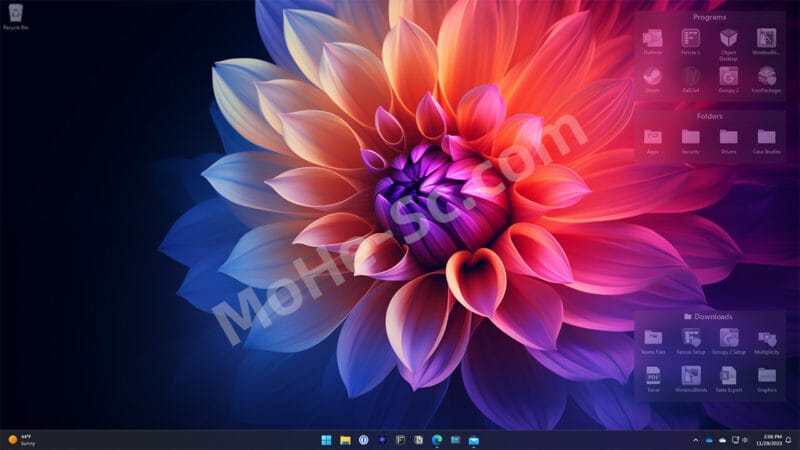Open Fences 5 in the Programs fence
Screen dimensions: 800x450
[x=690, y=42]
